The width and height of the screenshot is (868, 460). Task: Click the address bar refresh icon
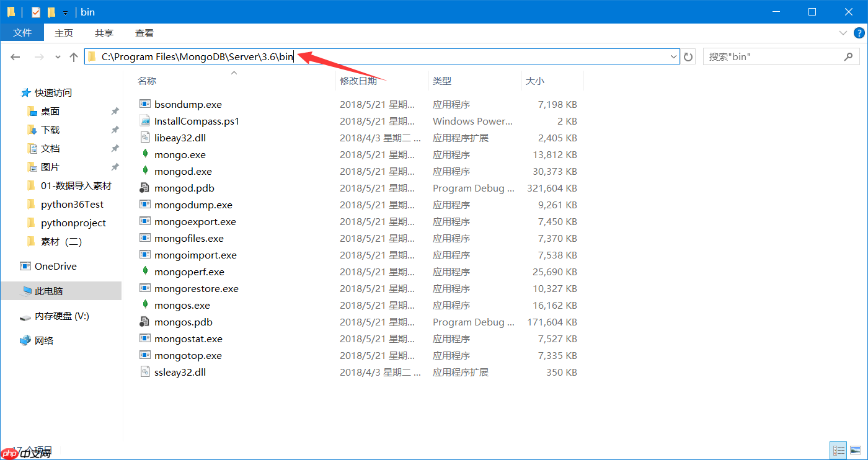pos(688,56)
